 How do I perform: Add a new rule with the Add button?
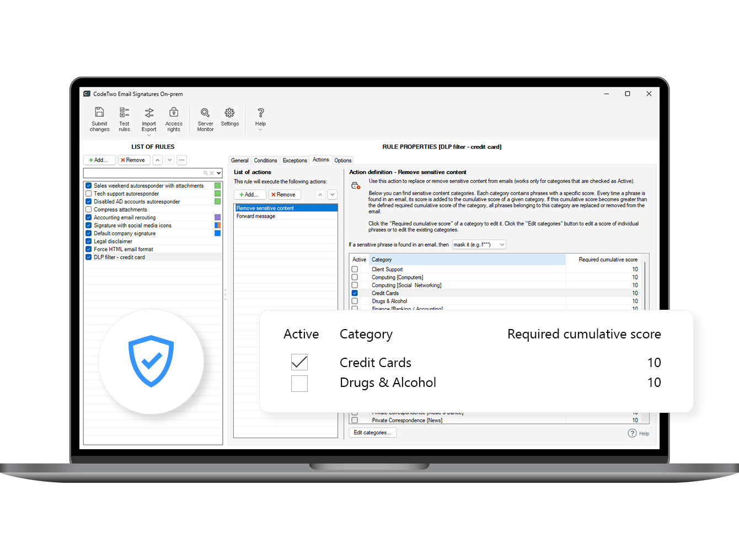click(x=99, y=160)
